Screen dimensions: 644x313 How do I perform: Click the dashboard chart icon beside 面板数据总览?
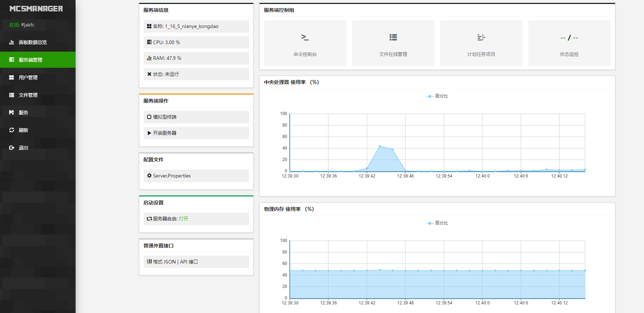point(11,42)
